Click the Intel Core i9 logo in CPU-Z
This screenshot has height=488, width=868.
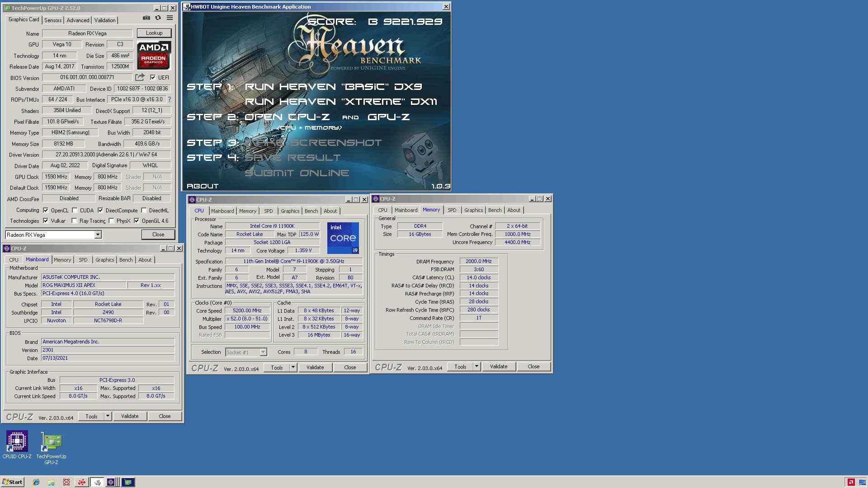pyautogui.click(x=343, y=238)
